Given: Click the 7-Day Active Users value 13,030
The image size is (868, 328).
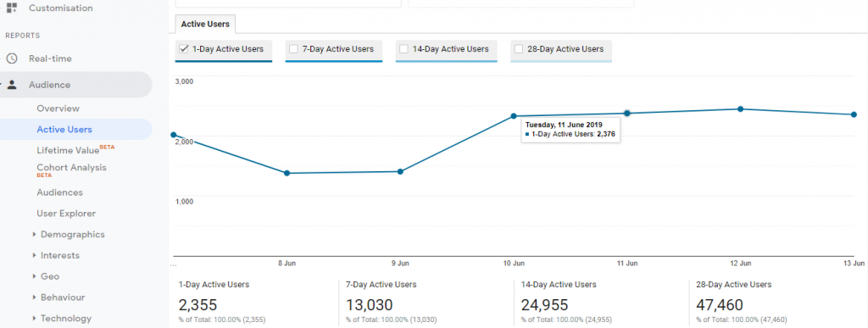Looking at the screenshot, I should pyautogui.click(x=370, y=305).
